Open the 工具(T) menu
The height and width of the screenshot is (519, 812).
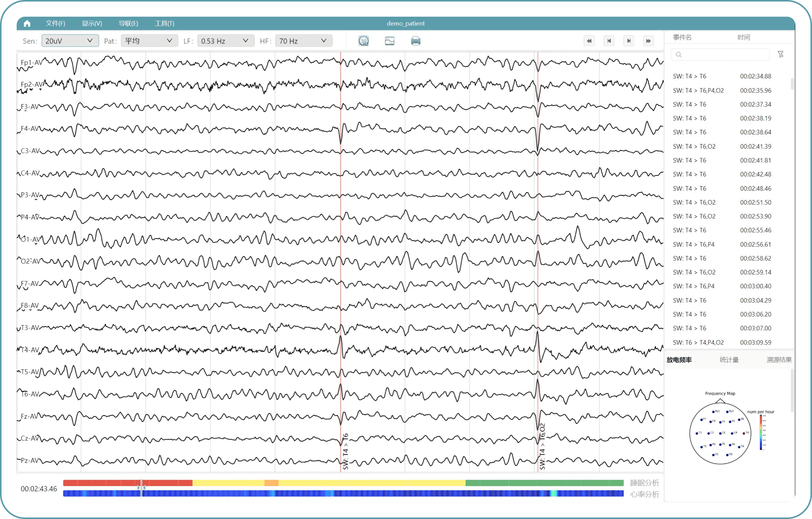(165, 23)
